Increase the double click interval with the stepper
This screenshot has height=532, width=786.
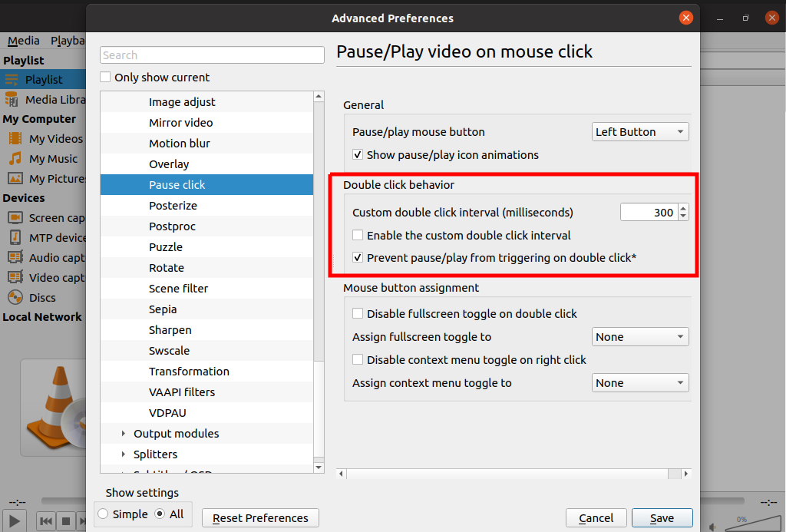682,208
